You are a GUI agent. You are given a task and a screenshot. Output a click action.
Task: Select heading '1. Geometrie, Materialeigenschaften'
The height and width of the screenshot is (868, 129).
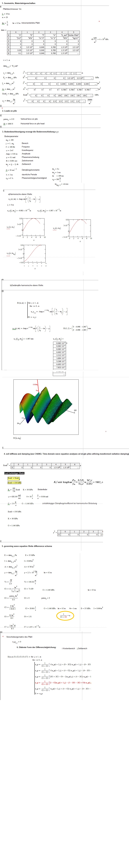(19, 3)
